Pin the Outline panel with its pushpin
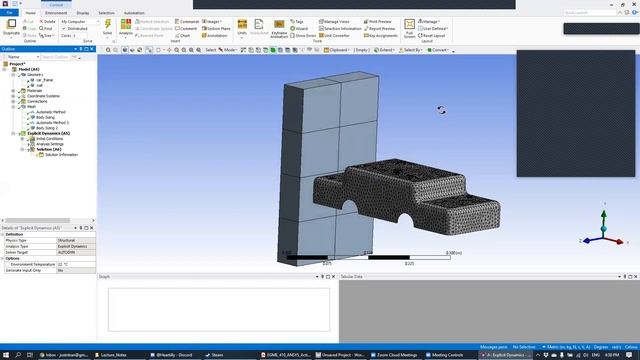 (x=81, y=49)
